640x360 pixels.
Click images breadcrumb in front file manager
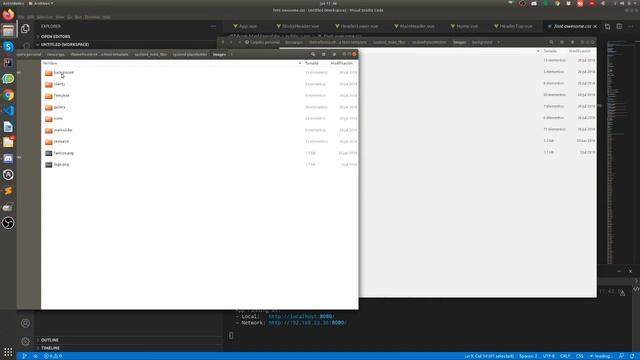coord(219,54)
